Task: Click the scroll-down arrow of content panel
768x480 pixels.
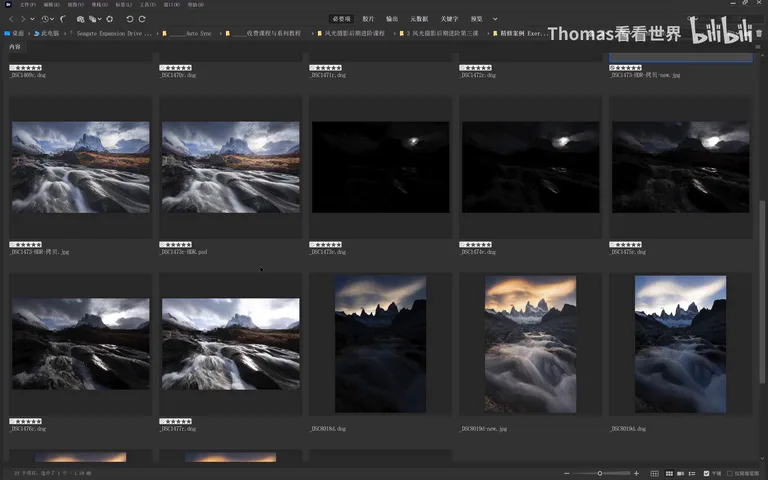Action: [762, 459]
